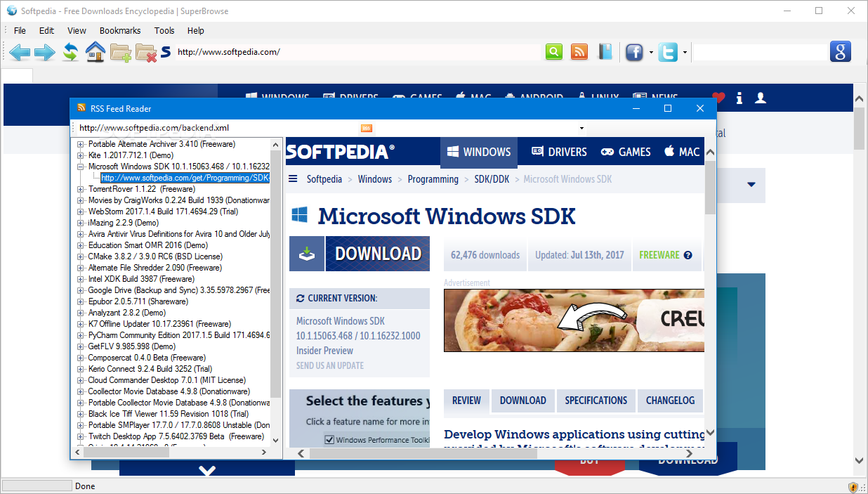Open the DRIVERS section in feed preview

[x=559, y=152]
